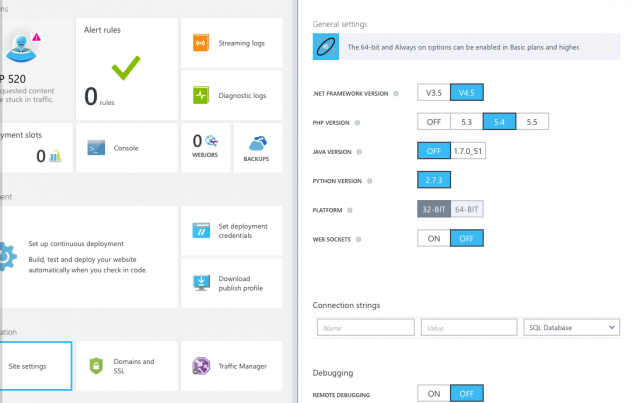The image size is (632, 403).
Task: Open the Streaming logs tile icon
Action: 201,43
